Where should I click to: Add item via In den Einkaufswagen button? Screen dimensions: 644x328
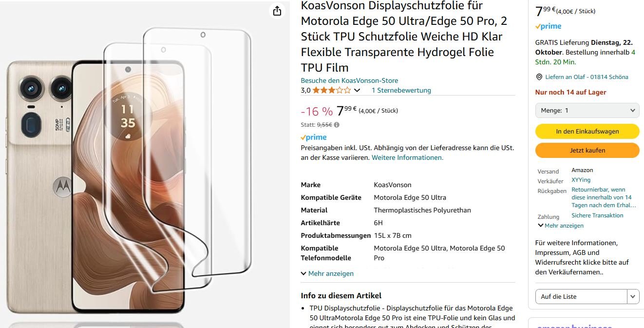(x=587, y=131)
